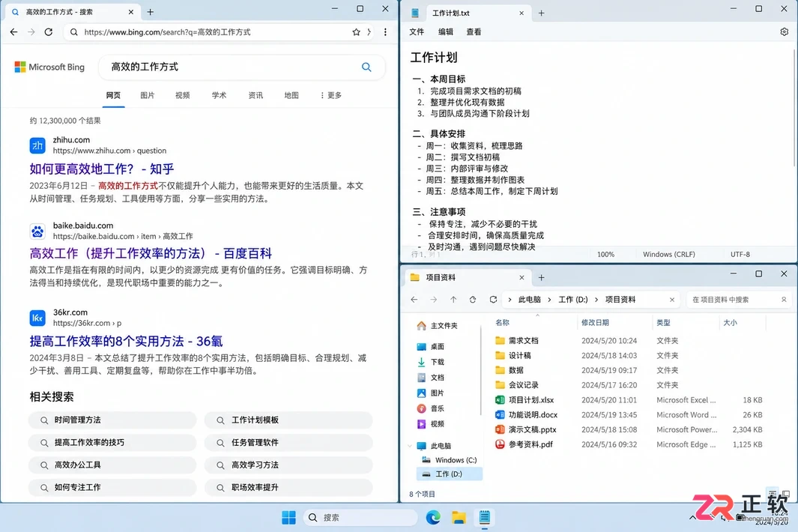Click Notepad 100% zoom status
The image size is (798, 532).
coord(605,254)
